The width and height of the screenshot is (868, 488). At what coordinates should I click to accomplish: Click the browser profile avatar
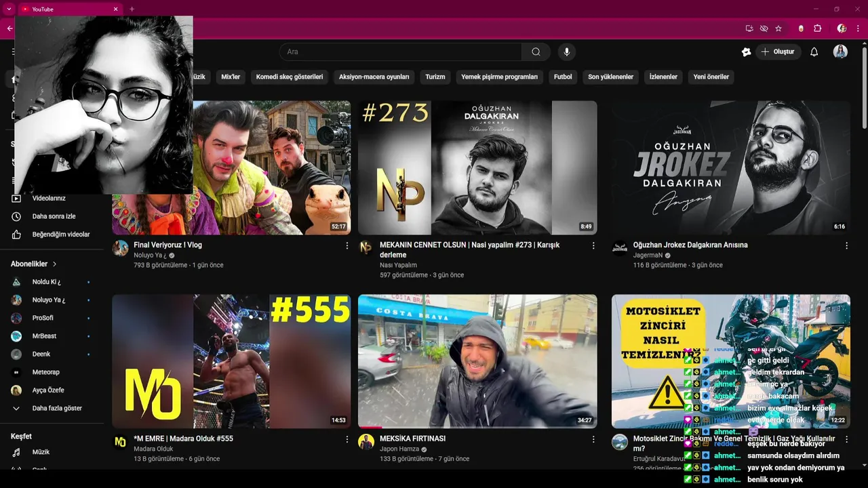pyautogui.click(x=842, y=28)
